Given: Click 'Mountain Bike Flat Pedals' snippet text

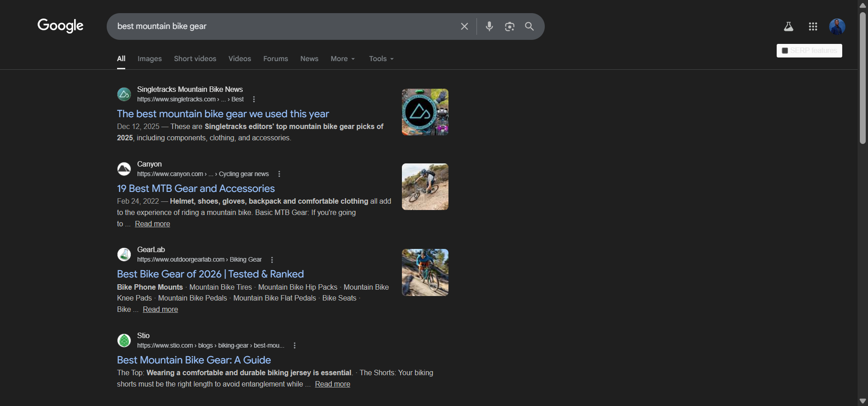Looking at the screenshot, I should tap(275, 298).
